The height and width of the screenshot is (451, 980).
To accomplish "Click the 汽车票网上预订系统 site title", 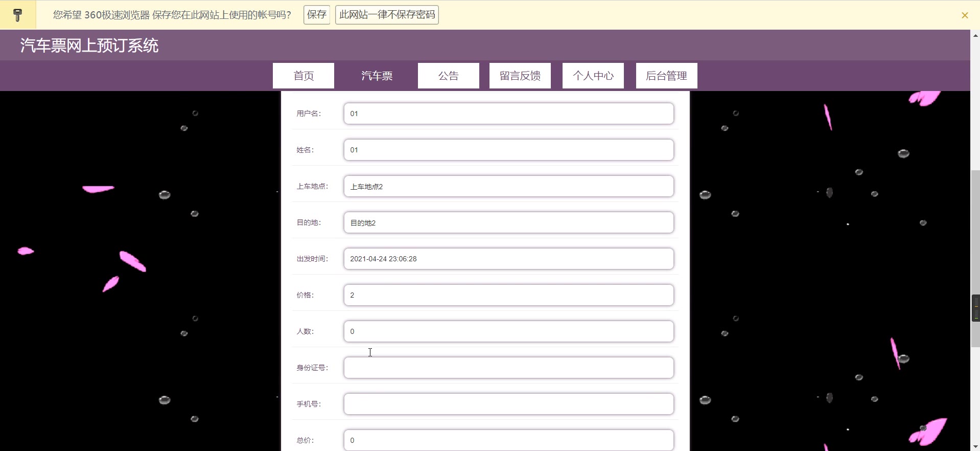I will [x=89, y=46].
